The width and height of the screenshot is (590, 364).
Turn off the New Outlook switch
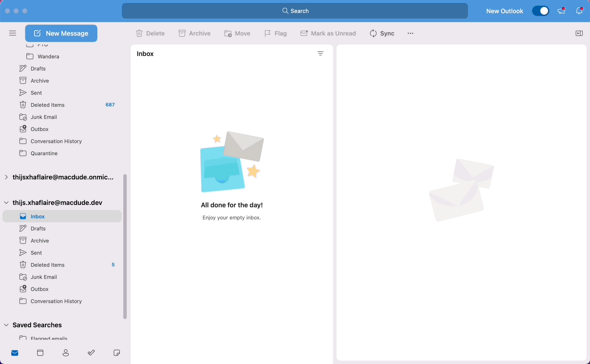[x=540, y=11]
